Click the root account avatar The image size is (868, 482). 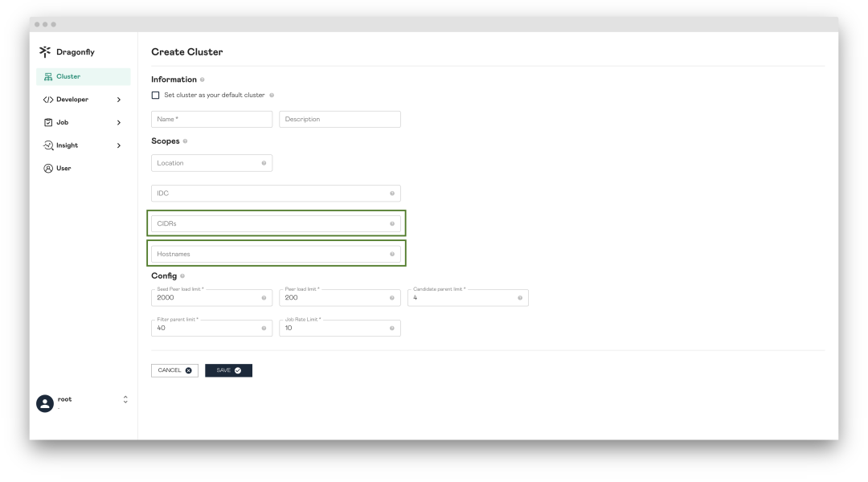pos(45,403)
